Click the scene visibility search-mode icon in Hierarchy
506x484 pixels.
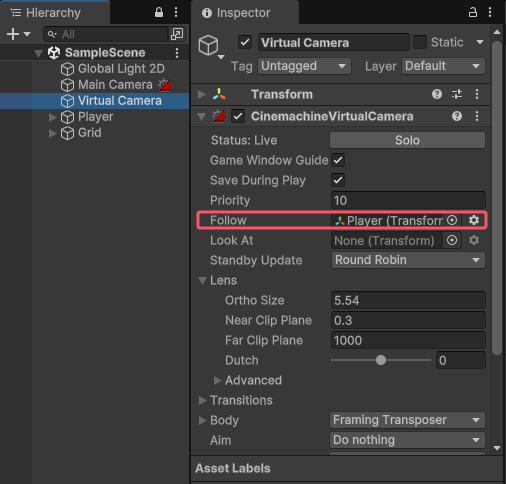click(177, 34)
